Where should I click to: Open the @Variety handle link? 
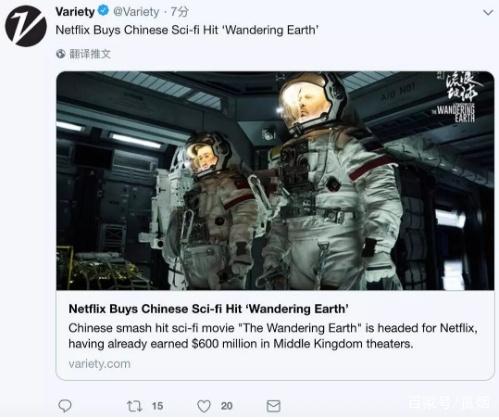tap(136, 12)
